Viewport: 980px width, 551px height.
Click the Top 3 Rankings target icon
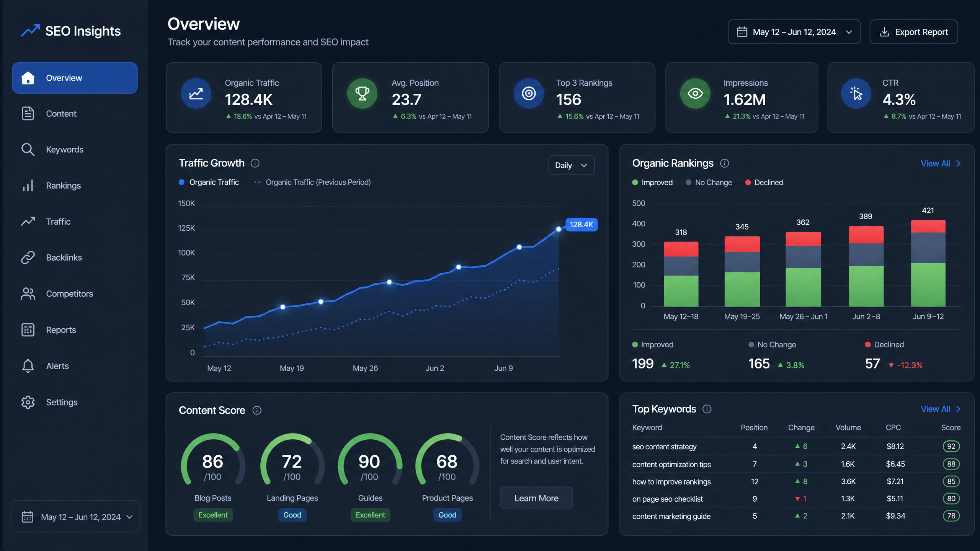point(529,94)
